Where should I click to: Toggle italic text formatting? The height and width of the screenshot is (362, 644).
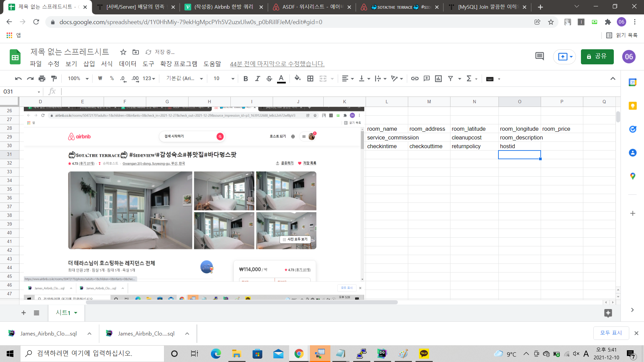tap(257, 78)
